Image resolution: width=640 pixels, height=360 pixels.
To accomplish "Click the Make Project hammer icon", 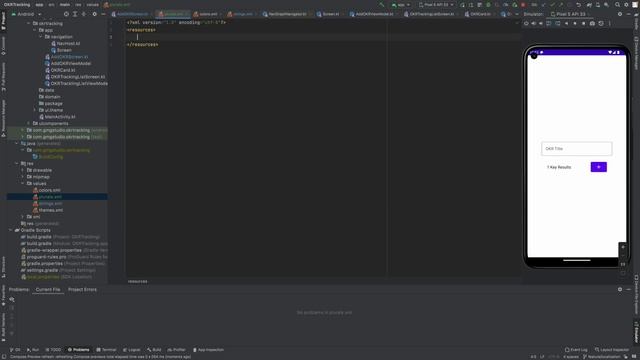I will [x=382, y=5].
